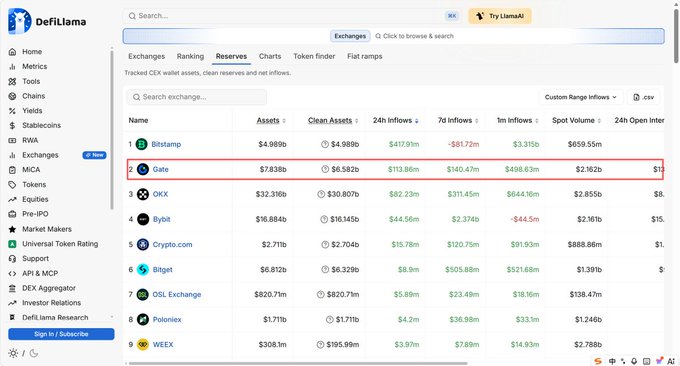The width and height of the screenshot is (680, 366).
Task: Open OSL Exchange link
Action: (177, 294)
